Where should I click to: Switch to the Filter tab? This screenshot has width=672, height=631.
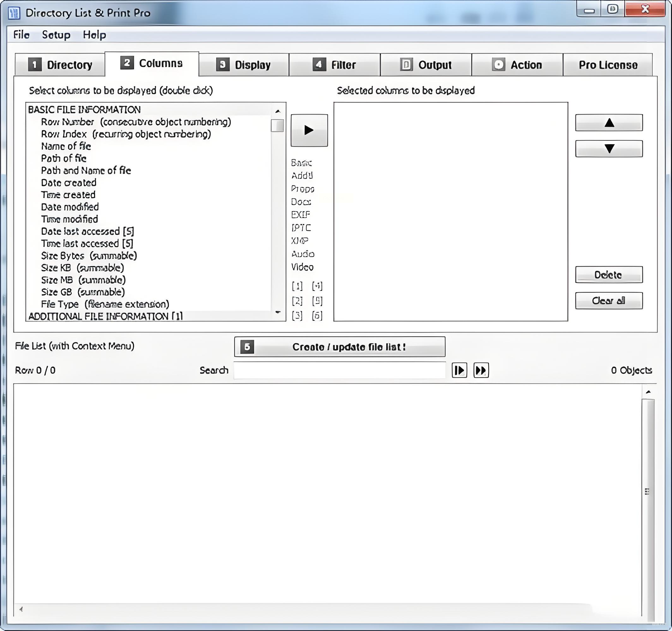pos(334,64)
